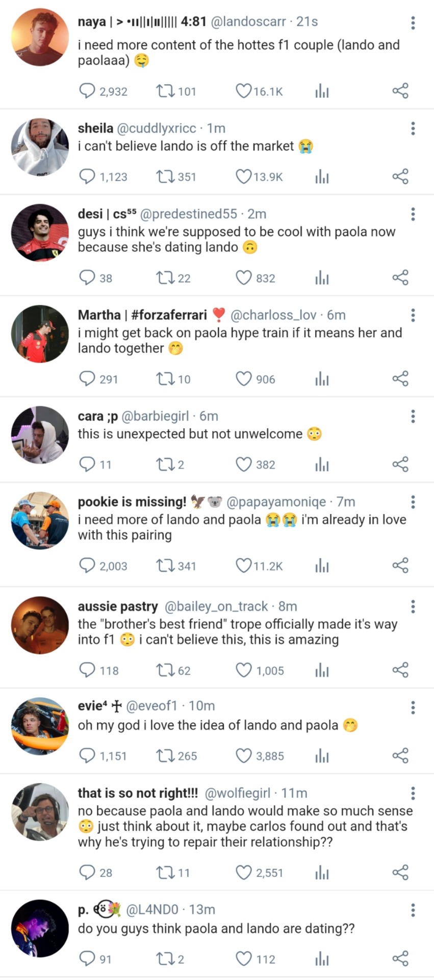Open more options for naya's tweet
Screen dimensions: 434x980
click(413, 22)
